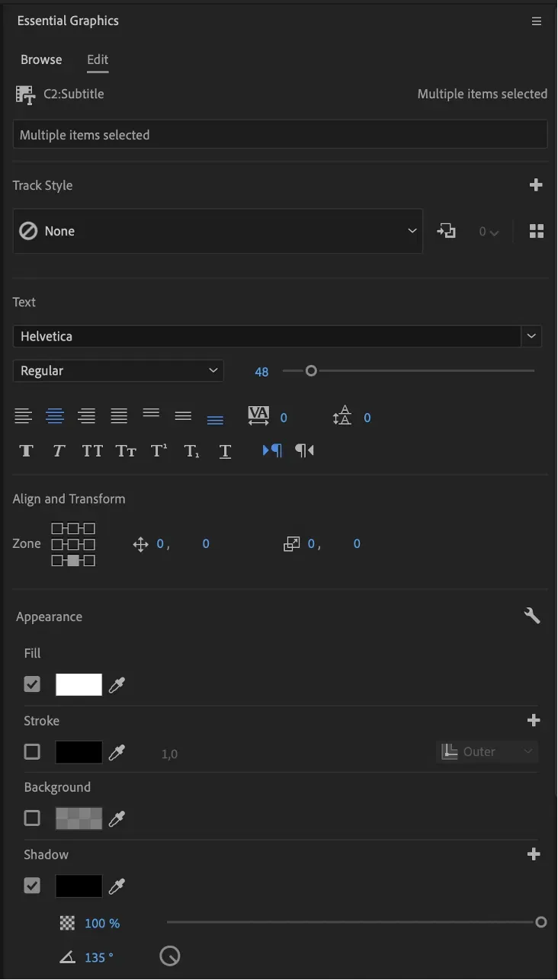Image resolution: width=558 pixels, height=980 pixels.
Task: Open the Essential Graphics panel menu
Action: click(537, 21)
